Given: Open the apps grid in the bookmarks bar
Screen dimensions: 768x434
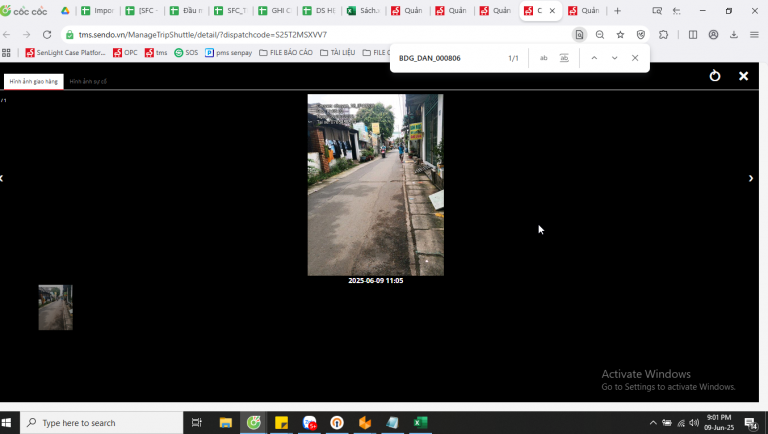Looking at the screenshot, I should tap(6, 52).
